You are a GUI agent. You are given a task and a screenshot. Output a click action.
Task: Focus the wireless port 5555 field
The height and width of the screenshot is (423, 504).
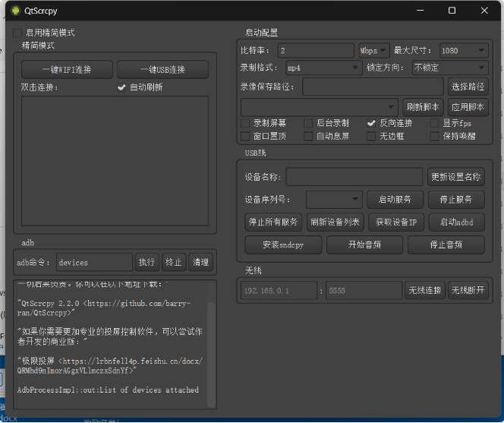[364, 290]
